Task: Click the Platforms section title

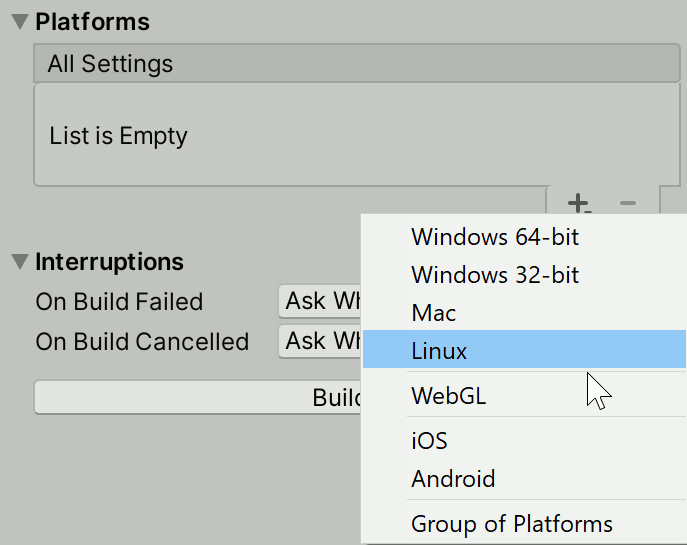Action: (92, 22)
